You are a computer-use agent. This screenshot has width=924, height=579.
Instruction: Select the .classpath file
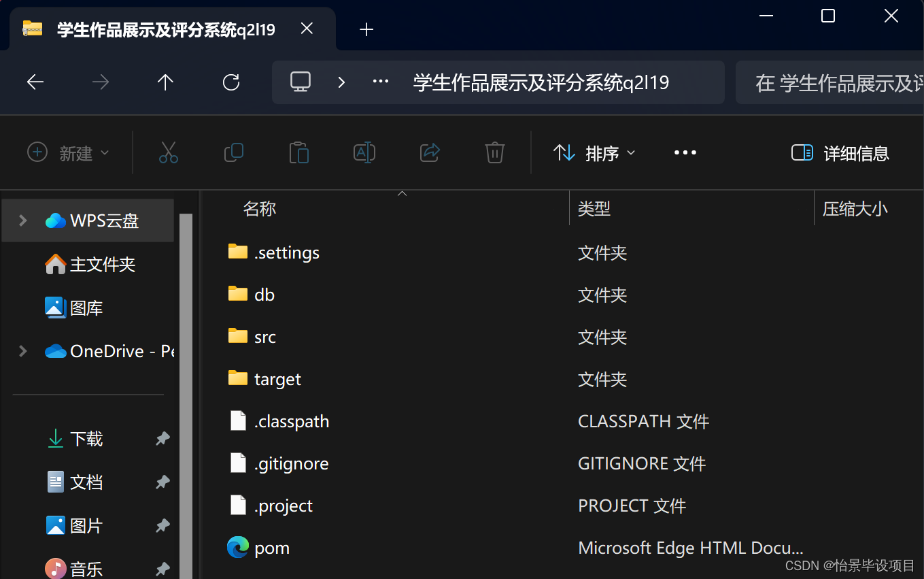292,421
